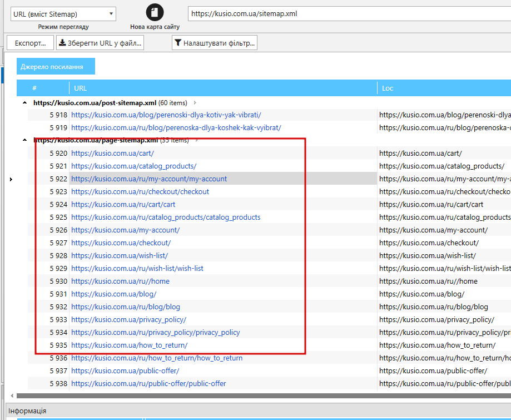Open the view mode dropdown 'URL (вміст Sitemap)'

click(63, 14)
